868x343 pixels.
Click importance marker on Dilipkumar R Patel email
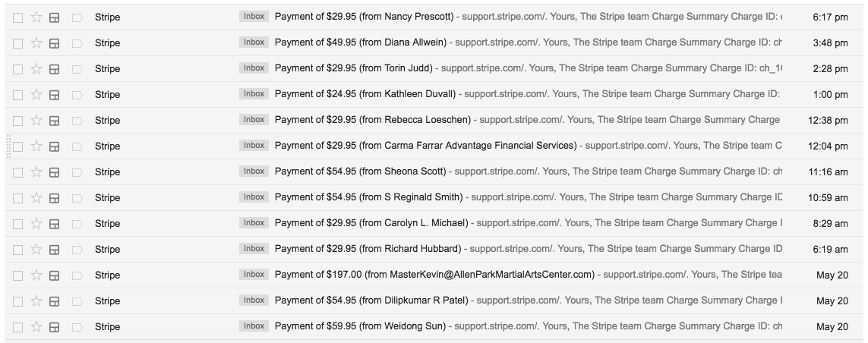pos(77,301)
